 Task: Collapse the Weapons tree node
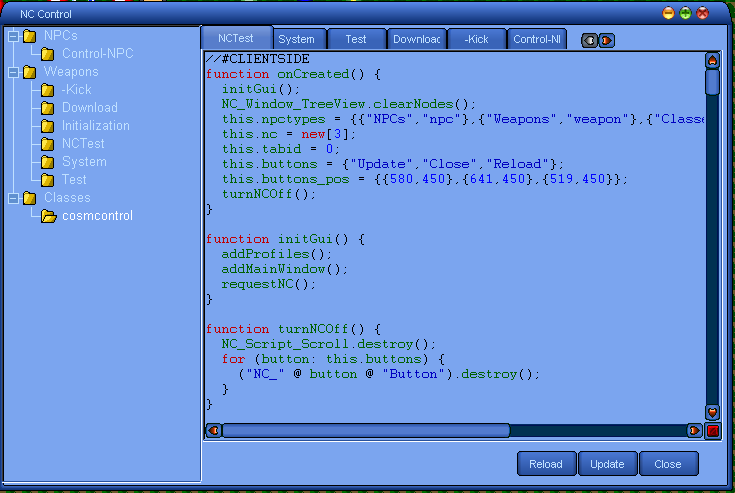[12, 72]
